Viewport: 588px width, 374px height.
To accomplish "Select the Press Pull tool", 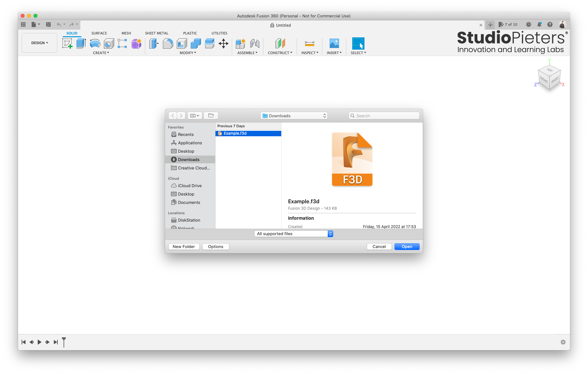I will (x=154, y=43).
